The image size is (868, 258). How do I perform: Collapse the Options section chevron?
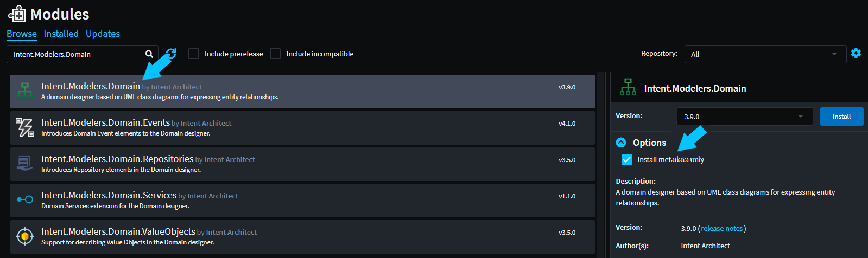pyautogui.click(x=621, y=143)
